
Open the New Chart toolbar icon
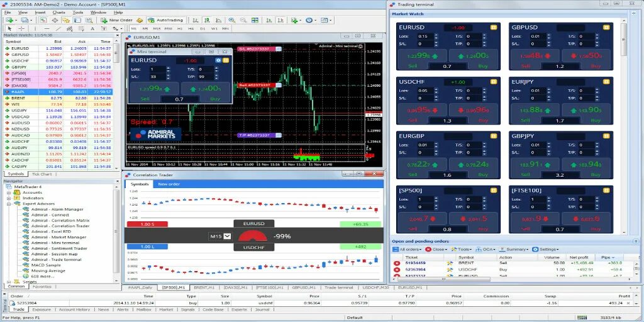[9, 20]
